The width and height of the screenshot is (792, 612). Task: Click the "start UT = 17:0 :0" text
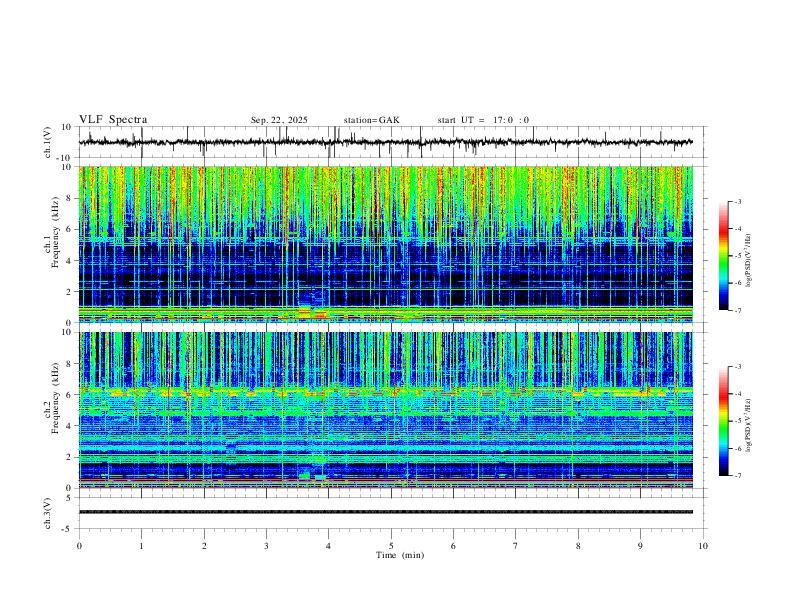click(x=483, y=120)
